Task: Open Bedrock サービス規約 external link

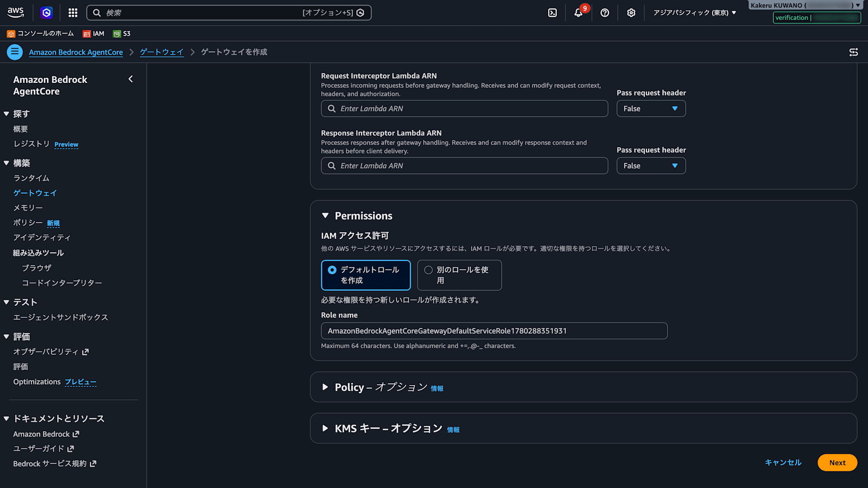Action: 55,464
